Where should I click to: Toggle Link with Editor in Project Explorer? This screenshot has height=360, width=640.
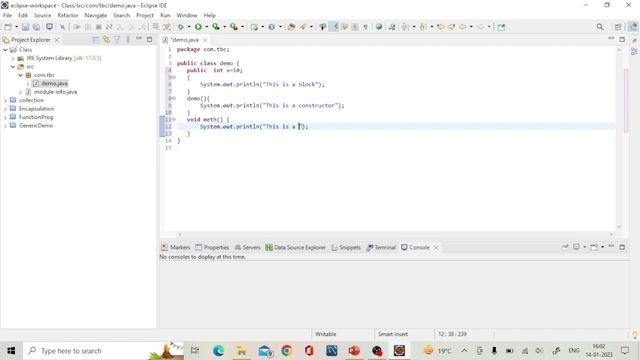pyautogui.click(x=107, y=40)
